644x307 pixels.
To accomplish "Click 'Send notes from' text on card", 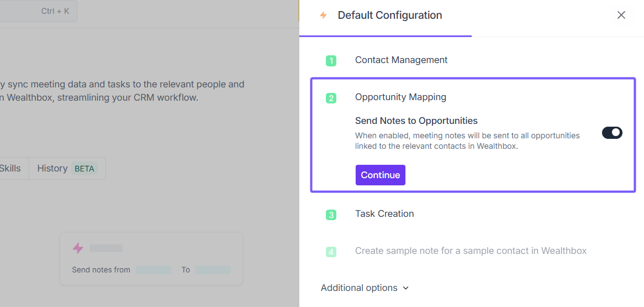I will [101, 270].
